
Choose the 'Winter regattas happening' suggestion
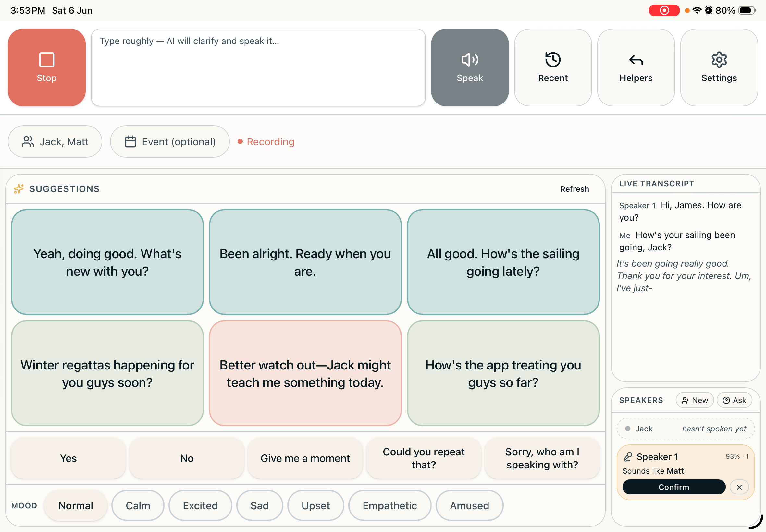coord(107,373)
